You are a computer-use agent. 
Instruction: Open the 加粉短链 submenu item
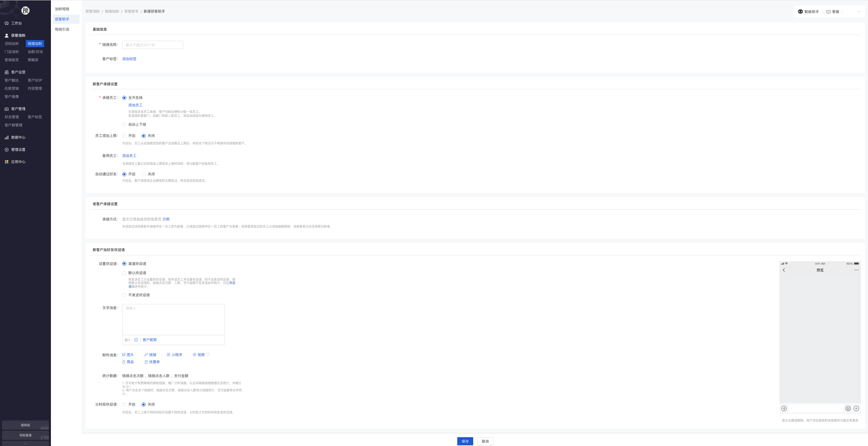(x=62, y=9)
